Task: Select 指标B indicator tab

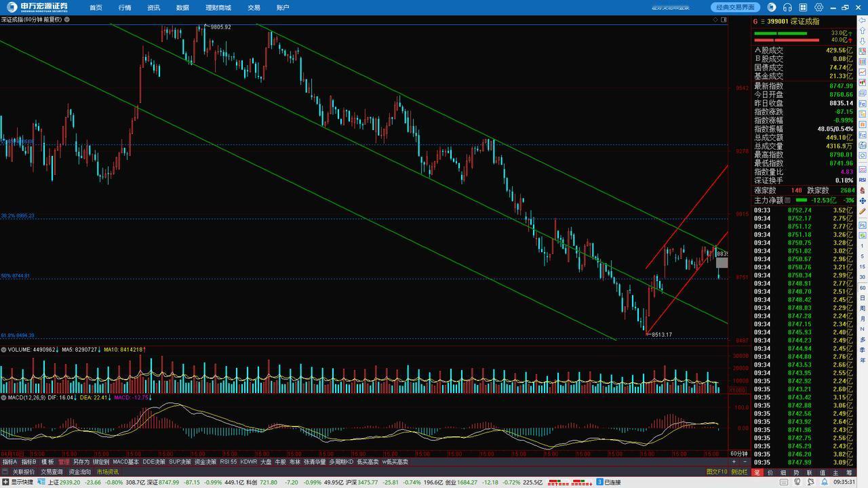Action: (x=28, y=462)
